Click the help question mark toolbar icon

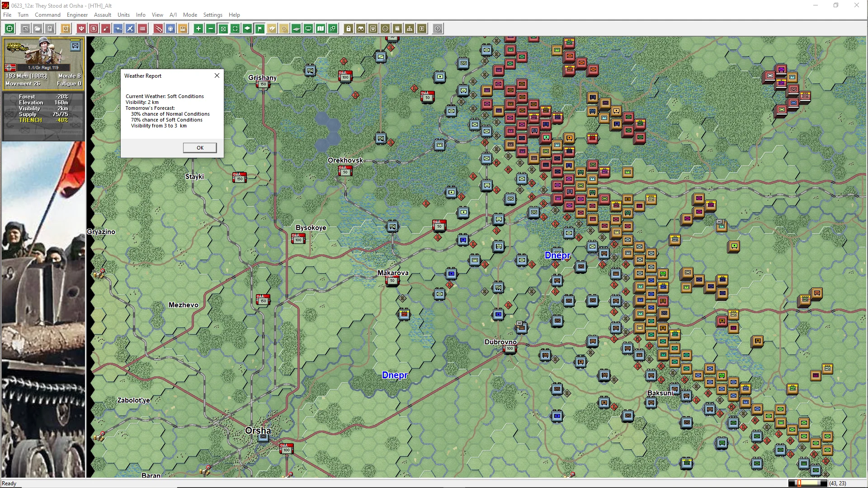tap(438, 29)
